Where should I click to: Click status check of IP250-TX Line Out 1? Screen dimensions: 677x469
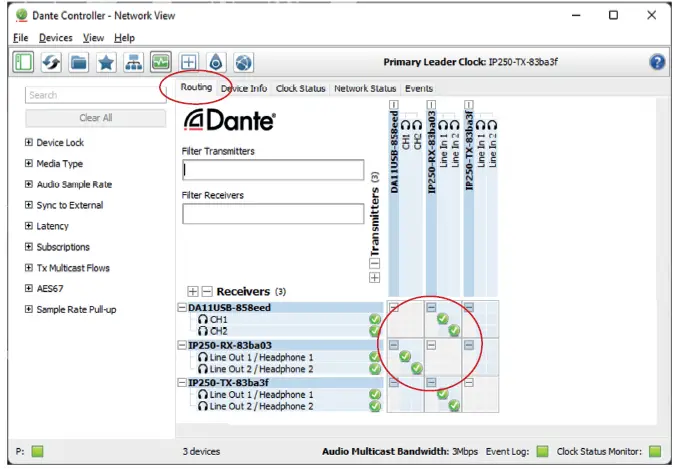coord(375,394)
